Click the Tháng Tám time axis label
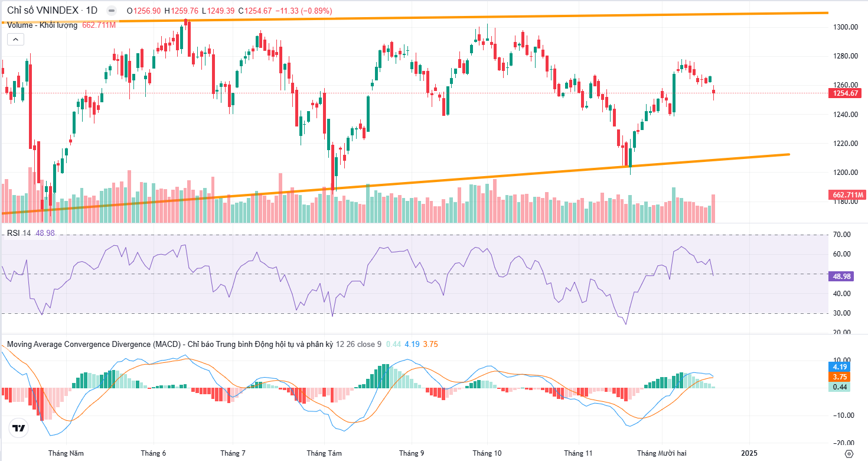868x461 pixels. [x=324, y=453]
